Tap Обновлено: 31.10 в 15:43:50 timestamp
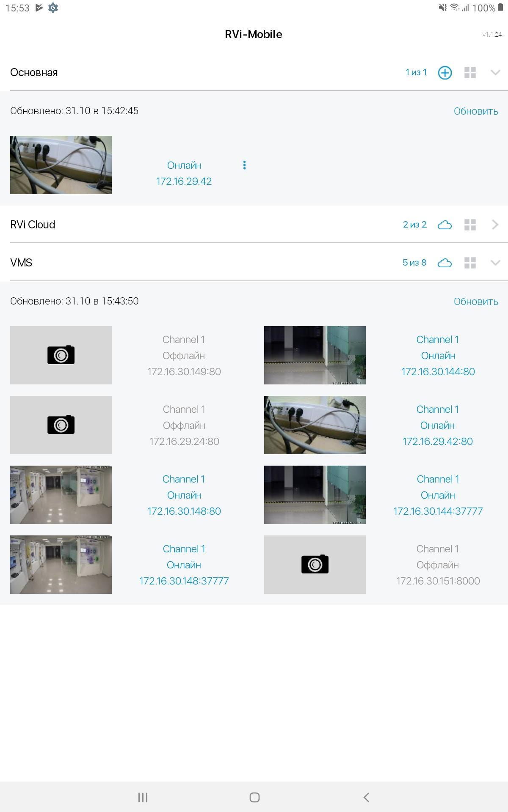This screenshot has width=508, height=812. 74,301
